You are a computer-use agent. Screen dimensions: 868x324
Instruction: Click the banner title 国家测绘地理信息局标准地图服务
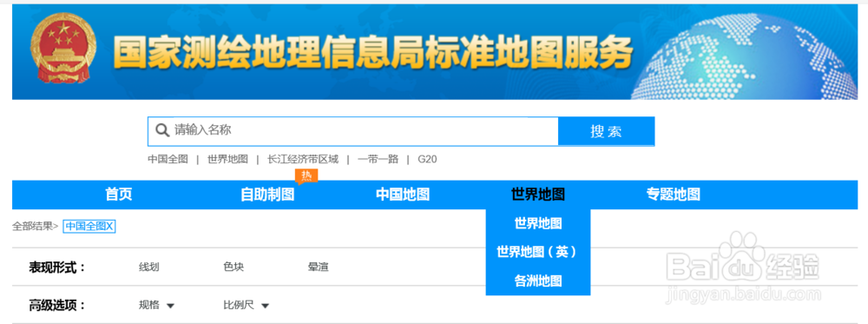click(372, 52)
